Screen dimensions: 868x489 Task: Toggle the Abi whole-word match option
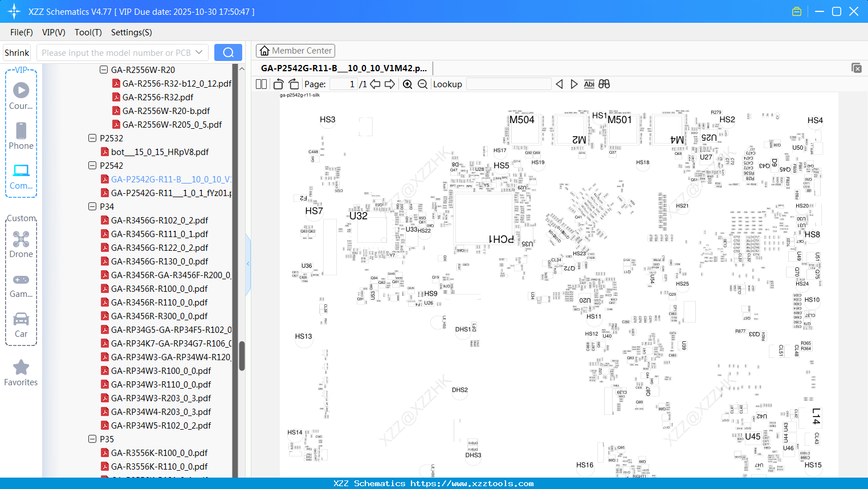coord(589,84)
